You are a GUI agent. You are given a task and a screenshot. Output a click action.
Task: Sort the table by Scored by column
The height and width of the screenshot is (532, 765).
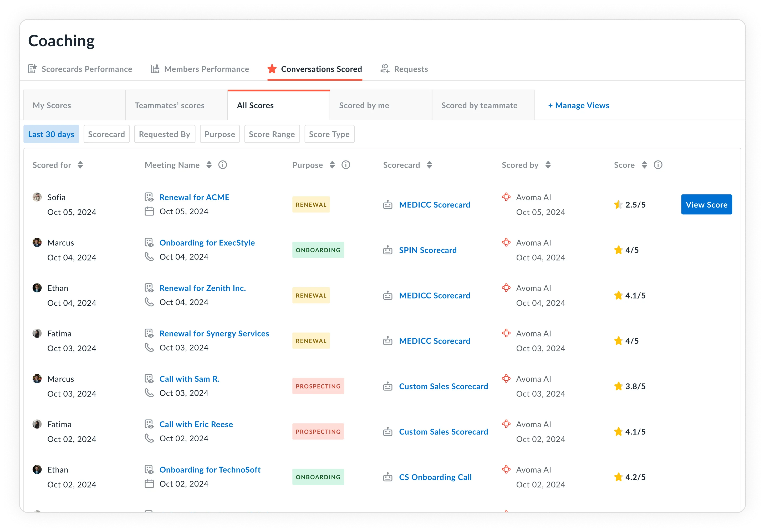pyautogui.click(x=548, y=165)
